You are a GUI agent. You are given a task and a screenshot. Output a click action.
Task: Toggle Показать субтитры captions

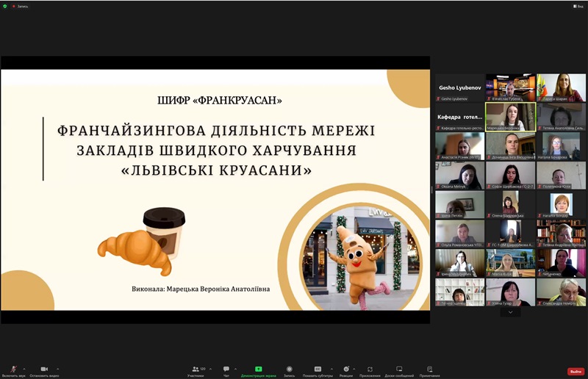pyautogui.click(x=318, y=369)
